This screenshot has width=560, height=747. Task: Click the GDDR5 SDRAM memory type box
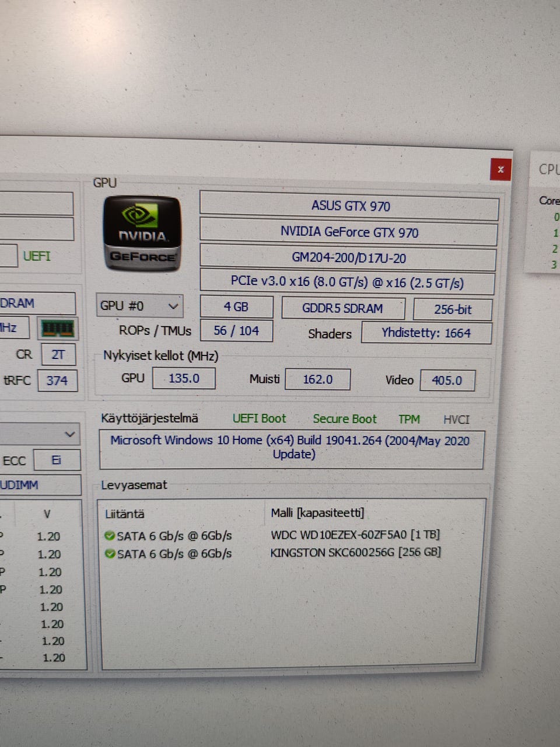click(x=343, y=308)
